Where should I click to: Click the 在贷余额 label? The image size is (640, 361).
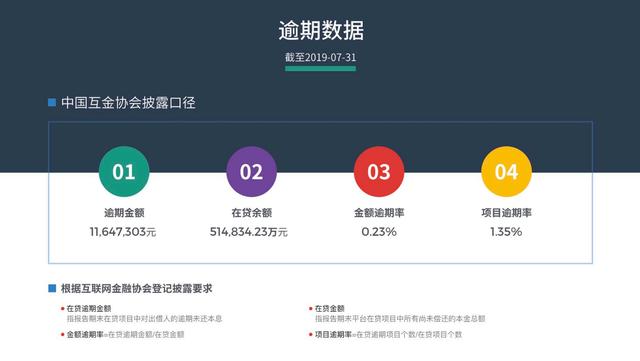click(251, 213)
